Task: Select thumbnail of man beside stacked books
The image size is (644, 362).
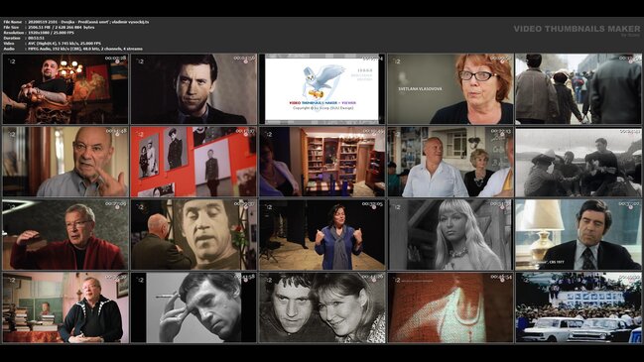Action: 65,307
